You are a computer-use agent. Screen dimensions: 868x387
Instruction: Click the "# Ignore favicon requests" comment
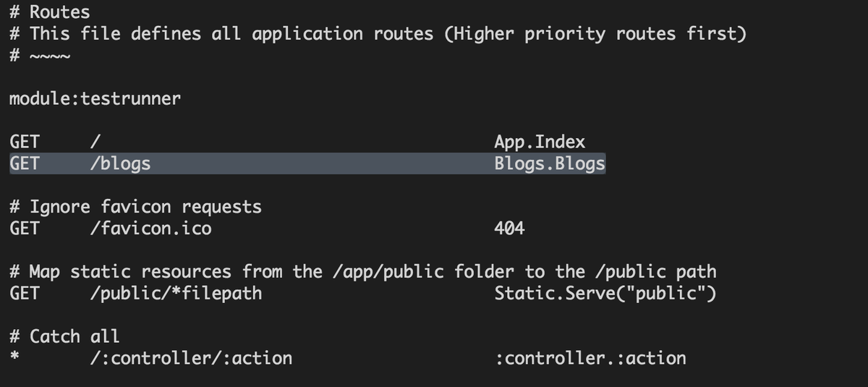(x=135, y=207)
